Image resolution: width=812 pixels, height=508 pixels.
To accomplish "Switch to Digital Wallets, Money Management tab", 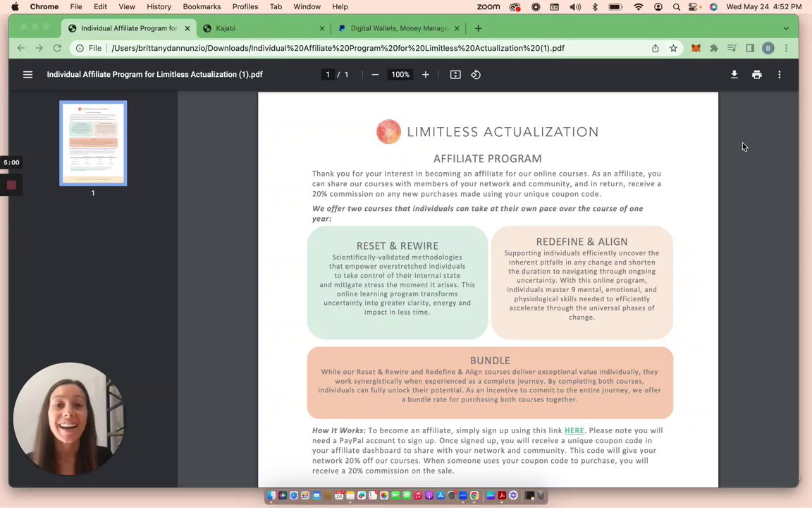I will pyautogui.click(x=399, y=28).
